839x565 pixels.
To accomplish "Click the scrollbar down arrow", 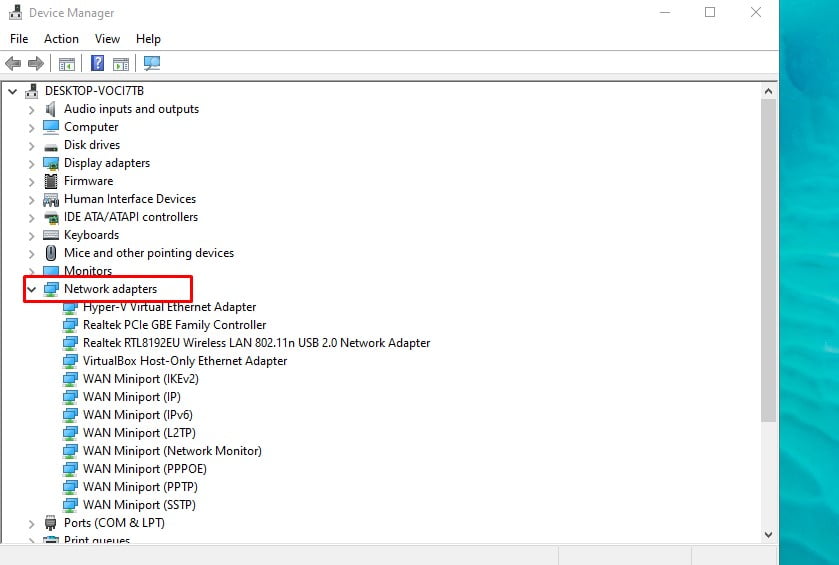I will click(x=768, y=535).
